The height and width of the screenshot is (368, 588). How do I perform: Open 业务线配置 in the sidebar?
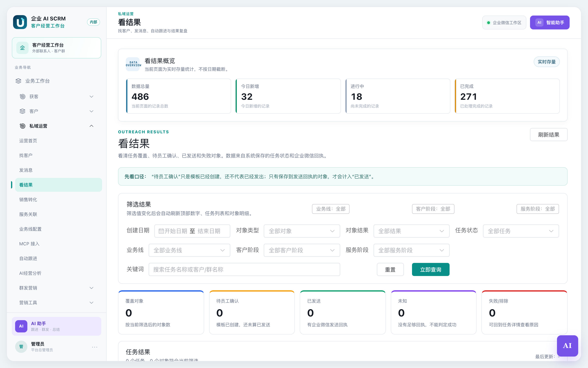click(58, 229)
